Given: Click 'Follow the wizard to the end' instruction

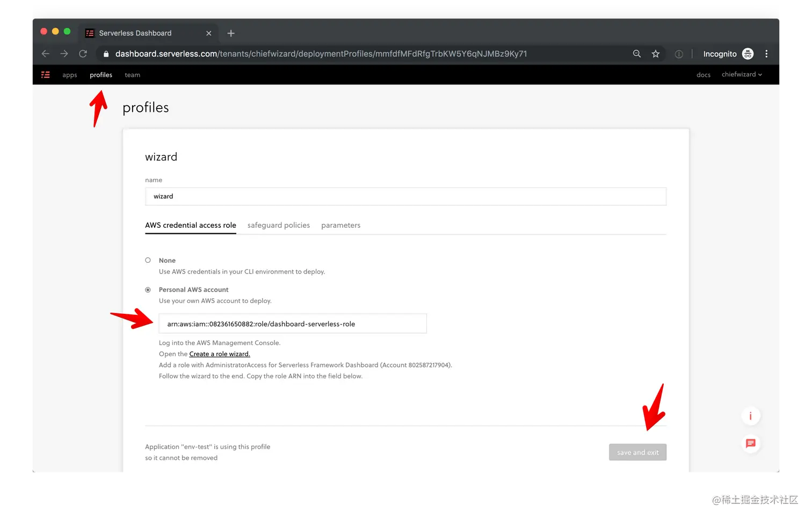Looking at the screenshot, I should (x=260, y=376).
